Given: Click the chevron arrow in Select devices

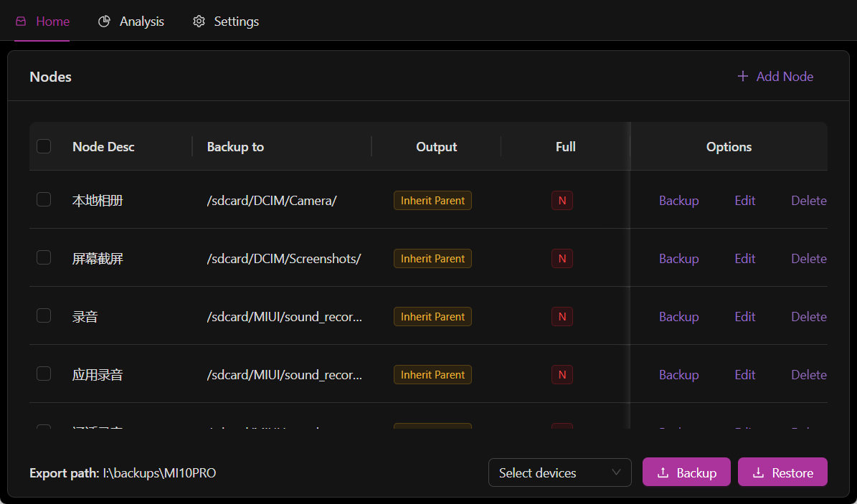Looking at the screenshot, I should [616, 472].
